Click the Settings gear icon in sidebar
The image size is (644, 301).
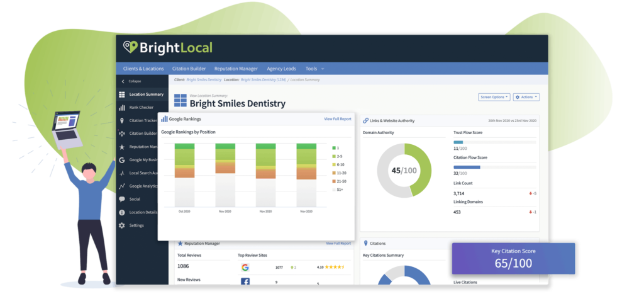(x=122, y=225)
